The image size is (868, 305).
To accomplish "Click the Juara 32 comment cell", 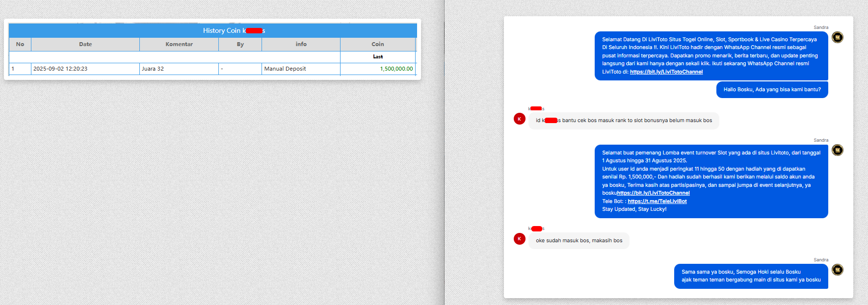I will point(179,69).
